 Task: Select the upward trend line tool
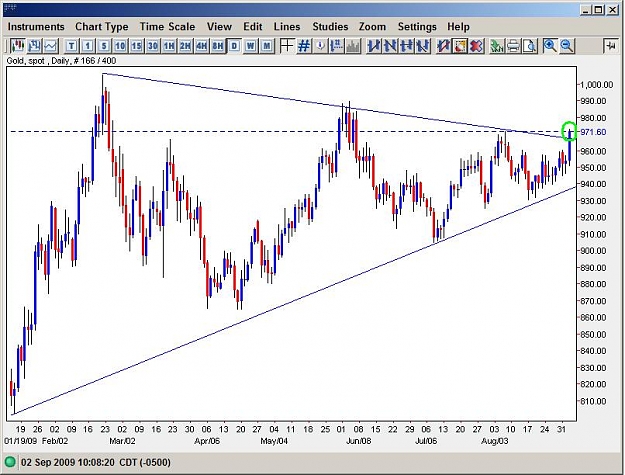click(374, 46)
